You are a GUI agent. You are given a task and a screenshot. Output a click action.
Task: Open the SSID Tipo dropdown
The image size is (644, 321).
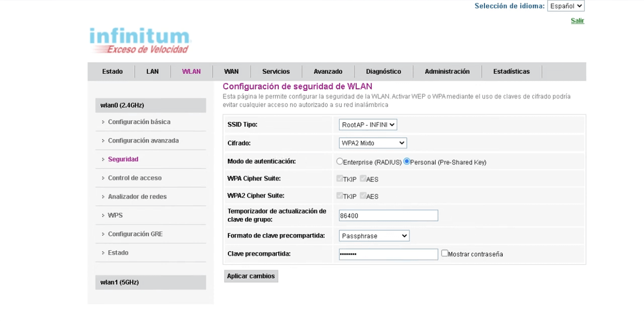point(368,125)
